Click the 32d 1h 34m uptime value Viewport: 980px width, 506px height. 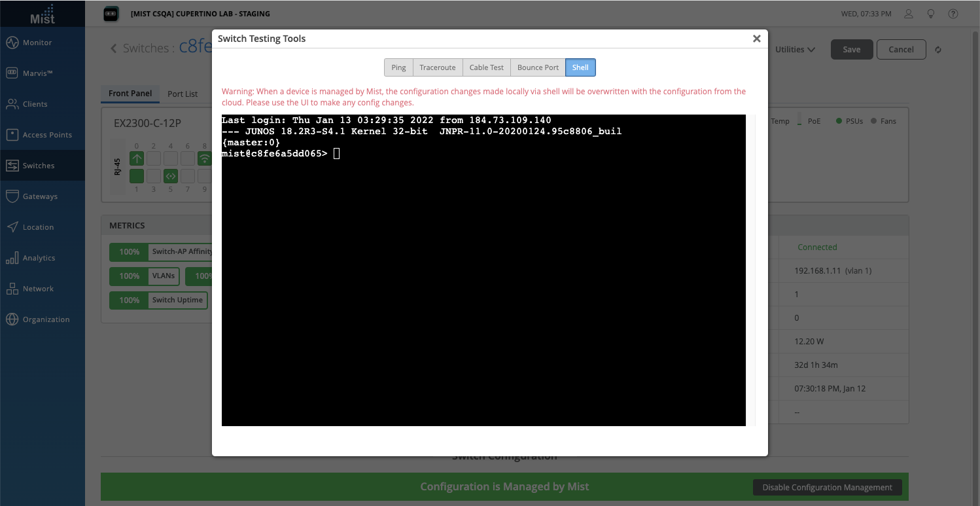point(816,365)
